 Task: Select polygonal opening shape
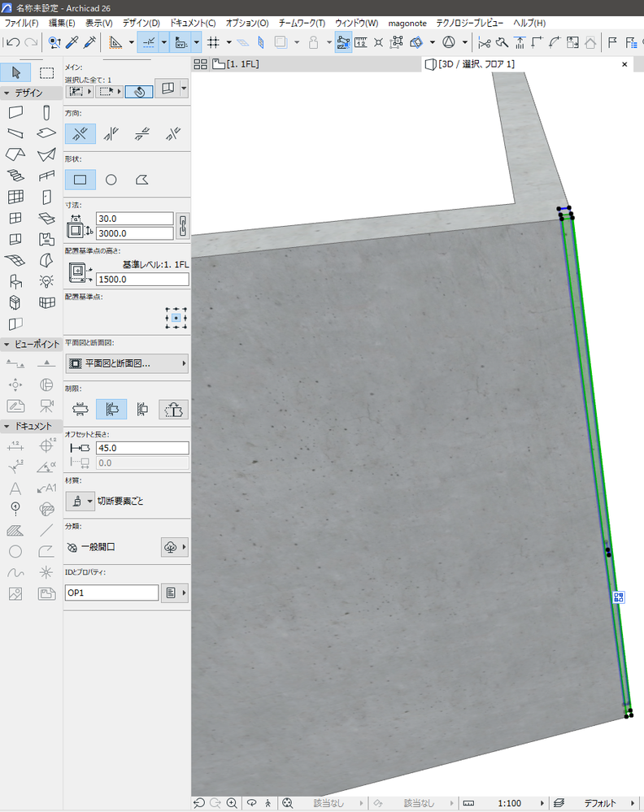(x=142, y=180)
